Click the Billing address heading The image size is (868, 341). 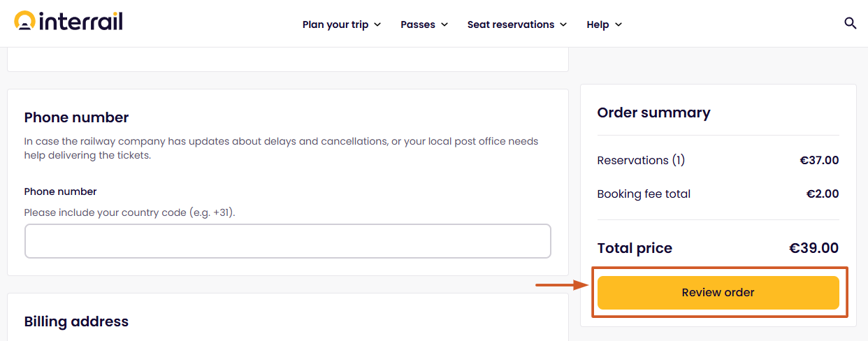(x=76, y=321)
